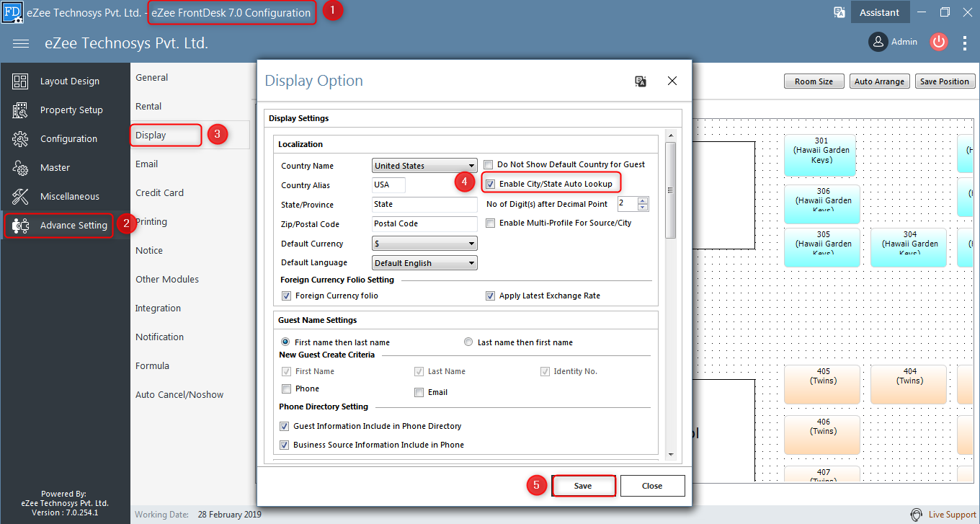
Task: Open the Formula settings tab
Action: (x=152, y=365)
